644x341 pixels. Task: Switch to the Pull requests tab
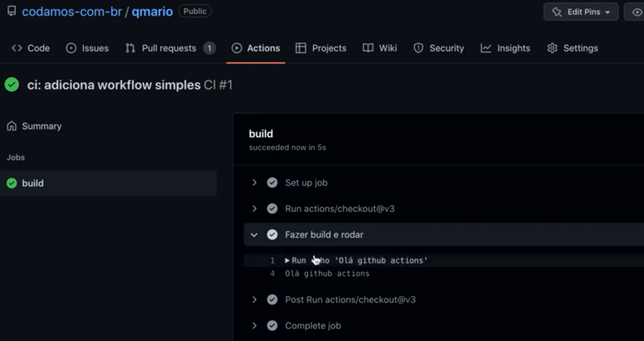pyautogui.click(x=169, y=48)
